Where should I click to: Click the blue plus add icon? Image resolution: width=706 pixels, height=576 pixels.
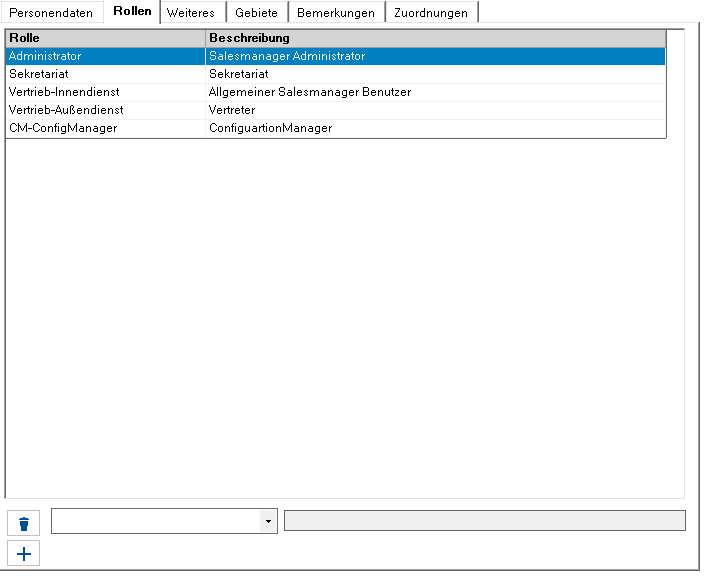coord(23,553)
